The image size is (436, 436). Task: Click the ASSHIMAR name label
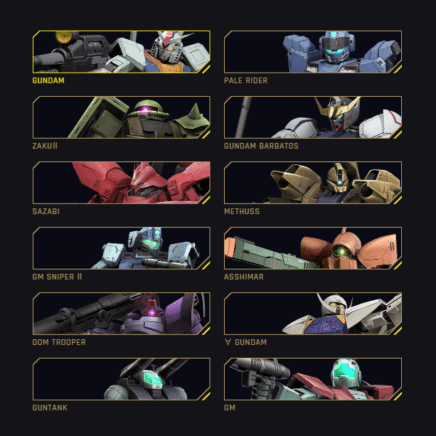click(x=244, y=277)
